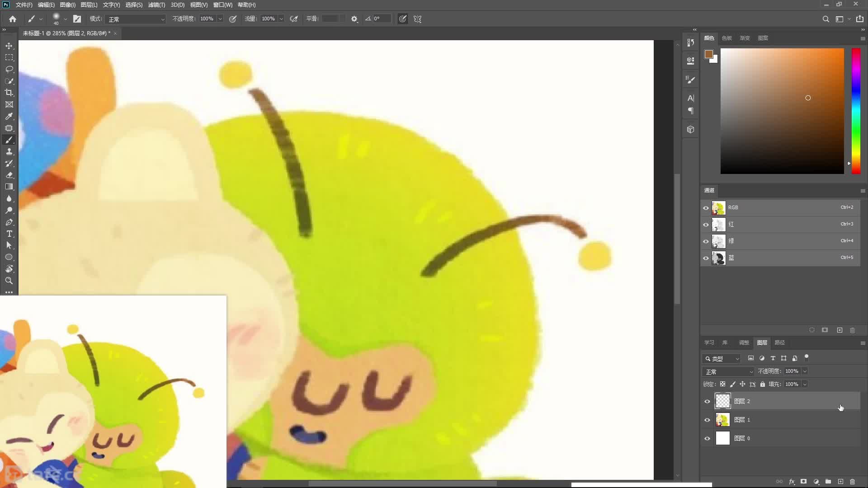Screen dimensions: 868x488
Task: Toggle visibility of the 红 channel
Action: 706,225
